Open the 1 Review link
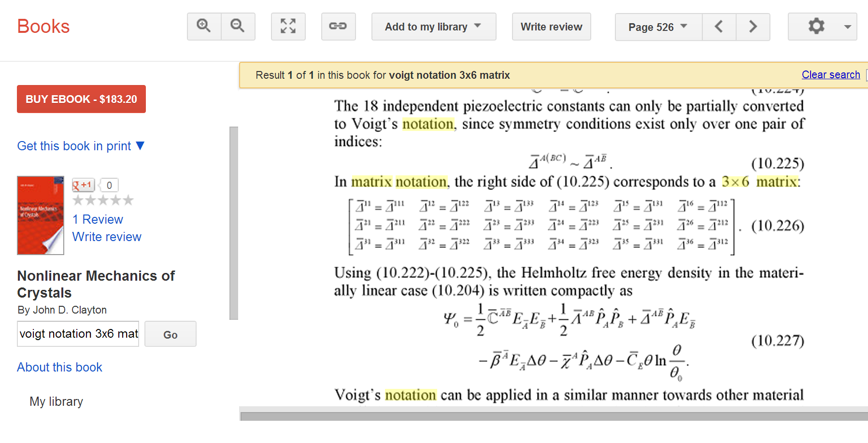This screenshot has width=868, height=443. (98, 219)
